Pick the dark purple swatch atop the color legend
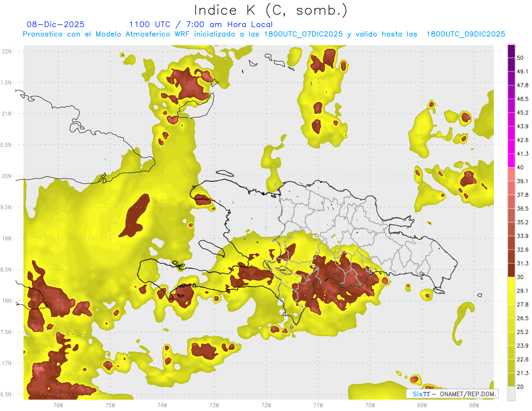This screenshot has width=532, height=411. (512, 51)
